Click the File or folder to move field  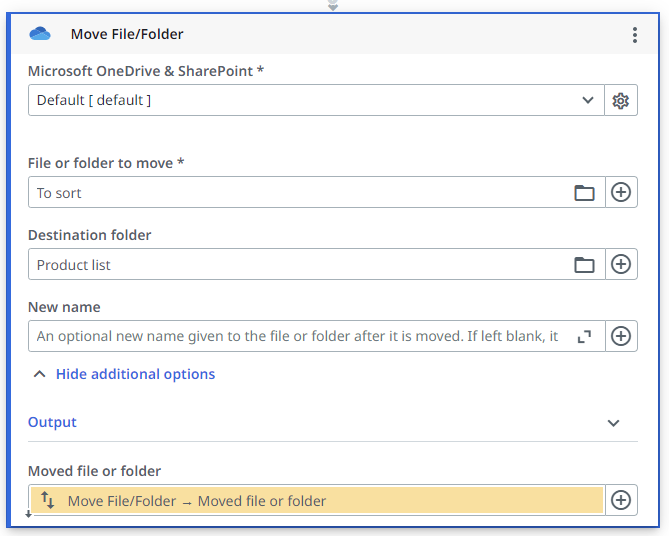(x=317, y=192)
